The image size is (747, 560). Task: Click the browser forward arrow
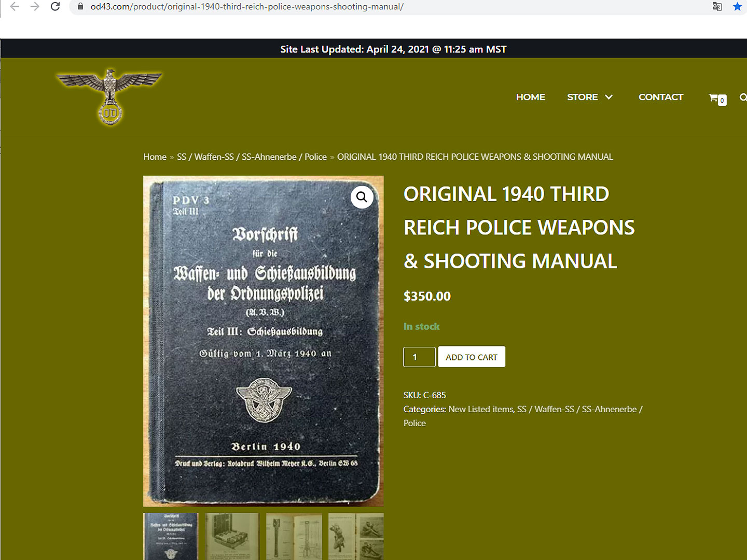[35, 7]
